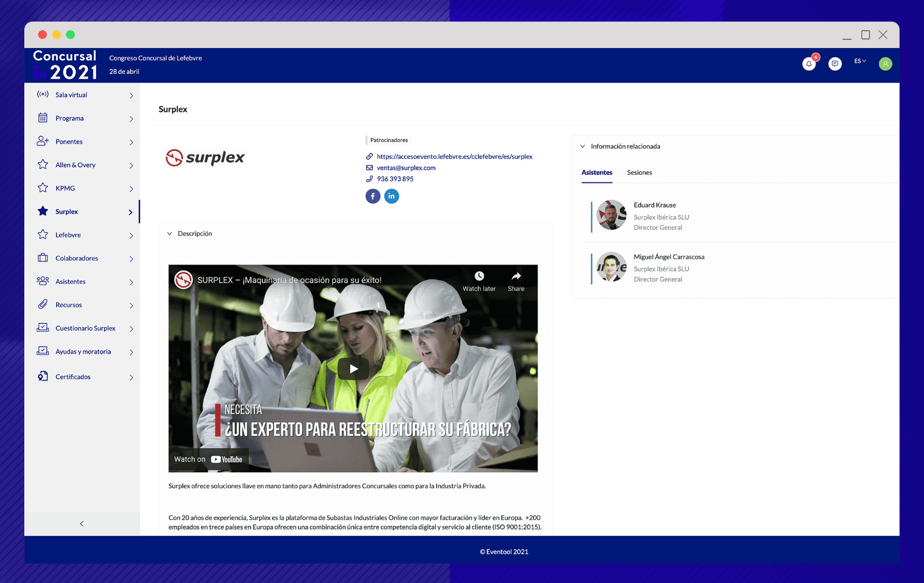Expand the Sala virtual chevron
The image size is (924, 583).
(x=131, y=96)
